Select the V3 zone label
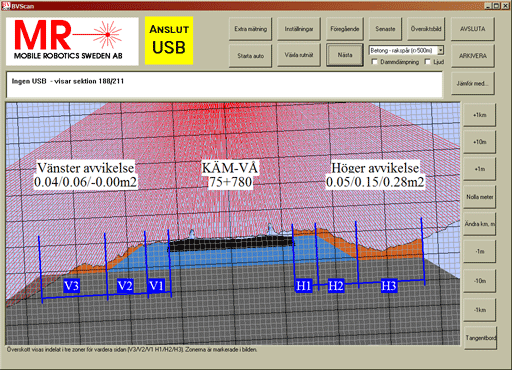The height and width of the screenshot is (370, 512). (72, 286)
